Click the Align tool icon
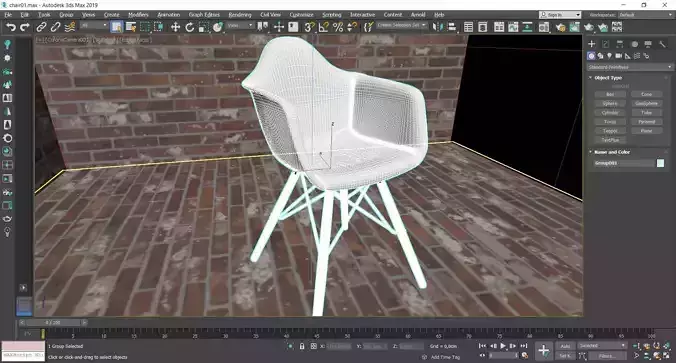This screenshot has width=676, height=363. click(x=452, y=27)
